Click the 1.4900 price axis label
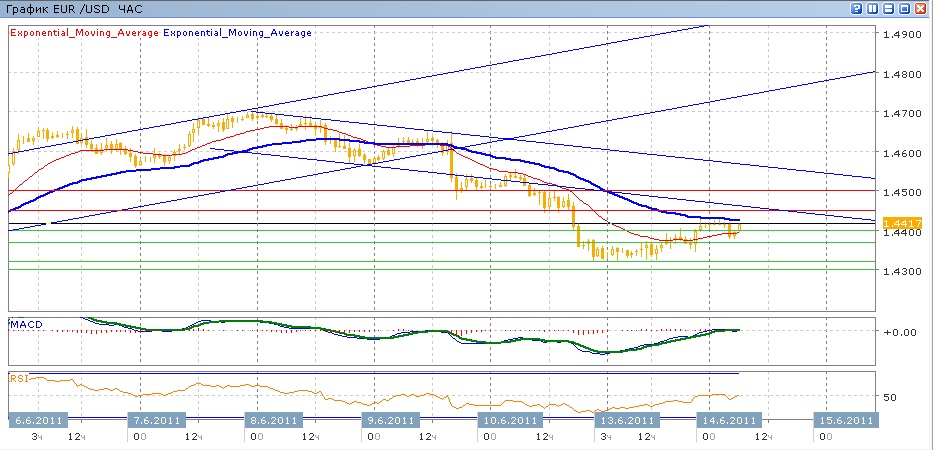This screenshot has width=933, height=450. (x=902, y=34)
